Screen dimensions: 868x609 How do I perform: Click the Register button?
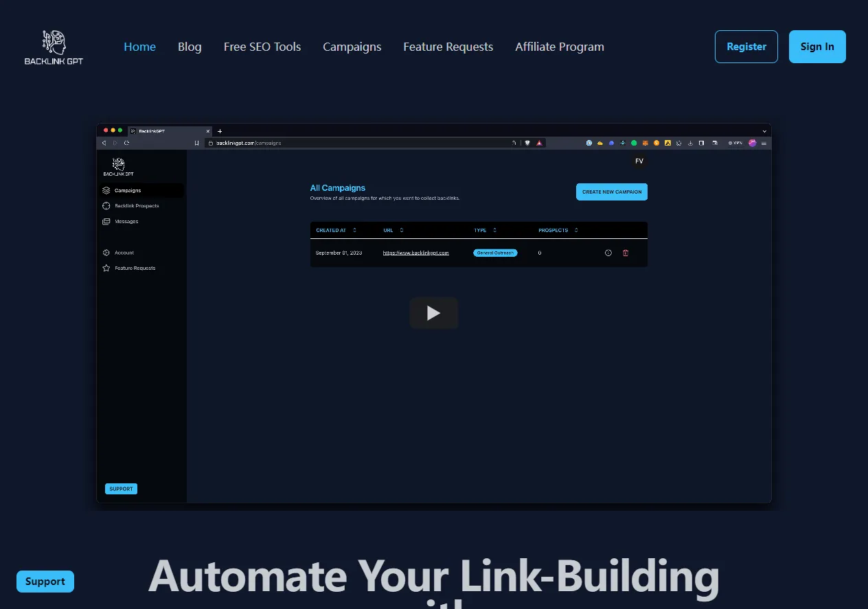746,47
